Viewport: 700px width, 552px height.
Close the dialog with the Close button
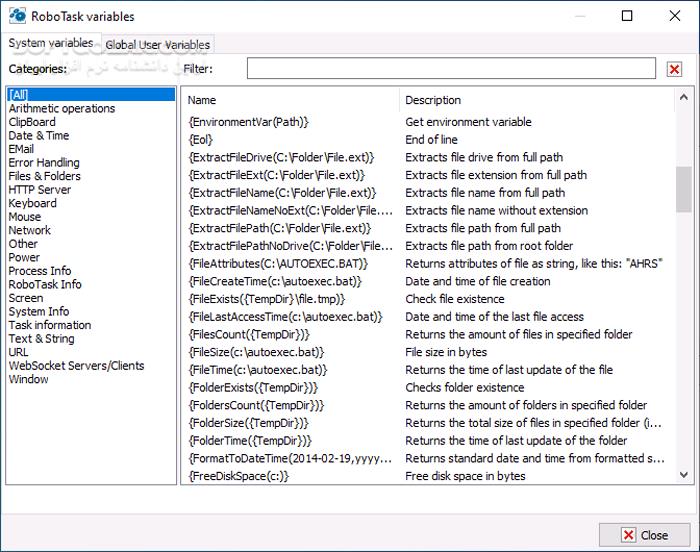645,535
